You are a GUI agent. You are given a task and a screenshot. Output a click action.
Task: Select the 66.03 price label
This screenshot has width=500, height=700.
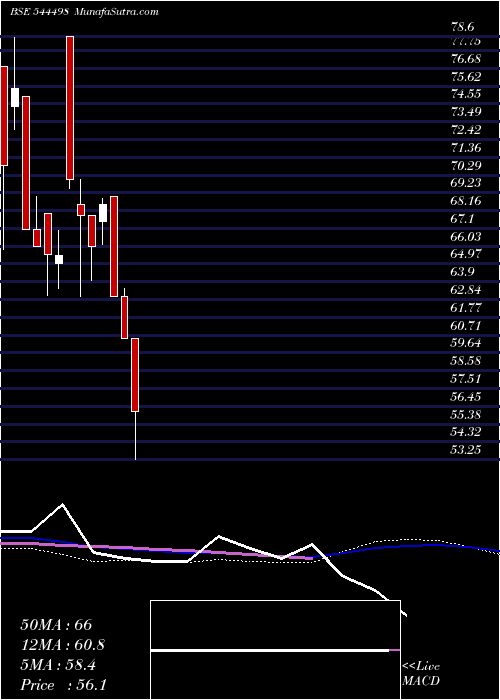click(466, 237)
